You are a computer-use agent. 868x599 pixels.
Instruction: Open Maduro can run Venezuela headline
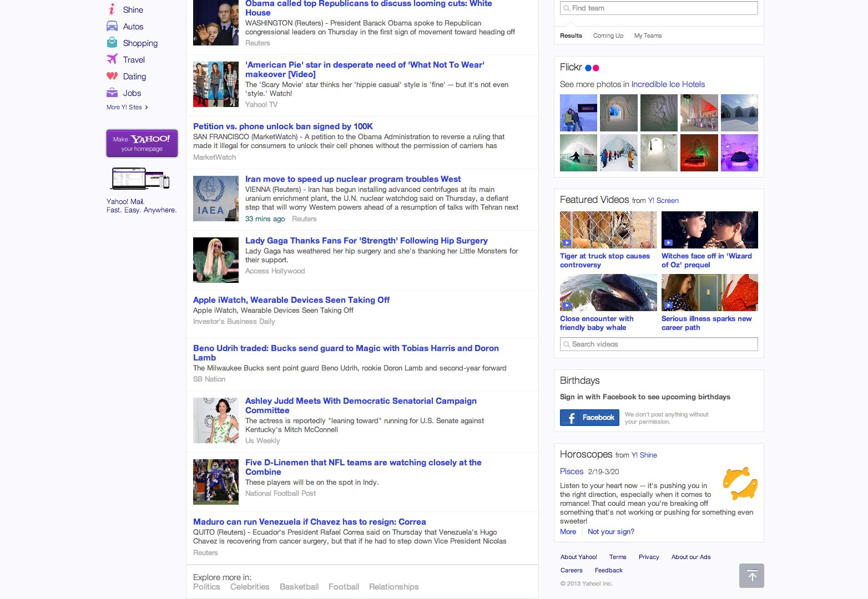[310, 522]
